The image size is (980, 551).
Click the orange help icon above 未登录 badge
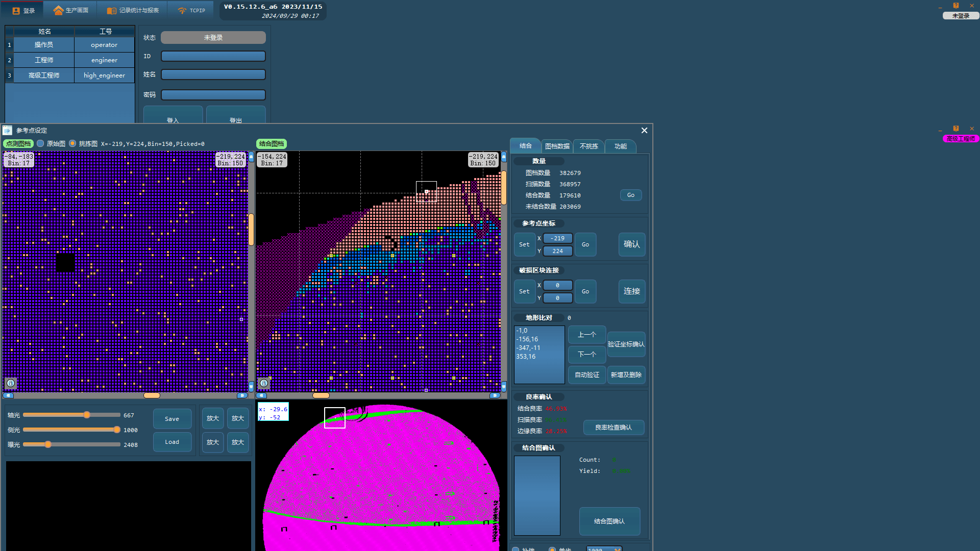tap(956, 6)
